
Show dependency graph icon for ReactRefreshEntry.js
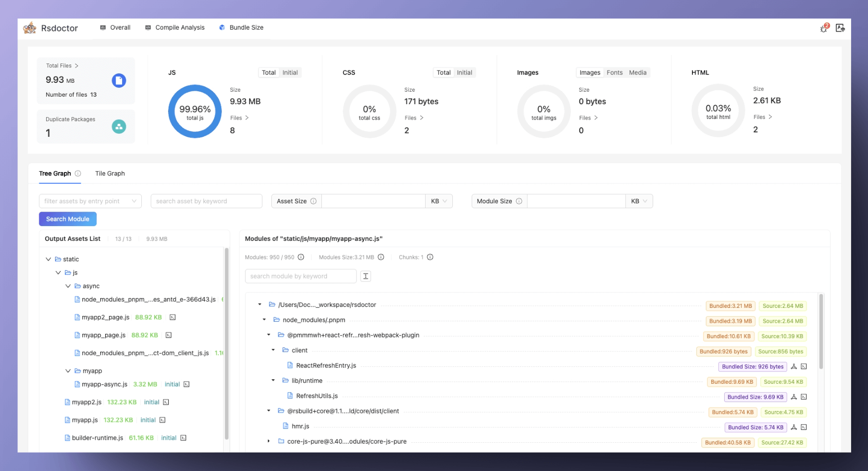point(794,367)
